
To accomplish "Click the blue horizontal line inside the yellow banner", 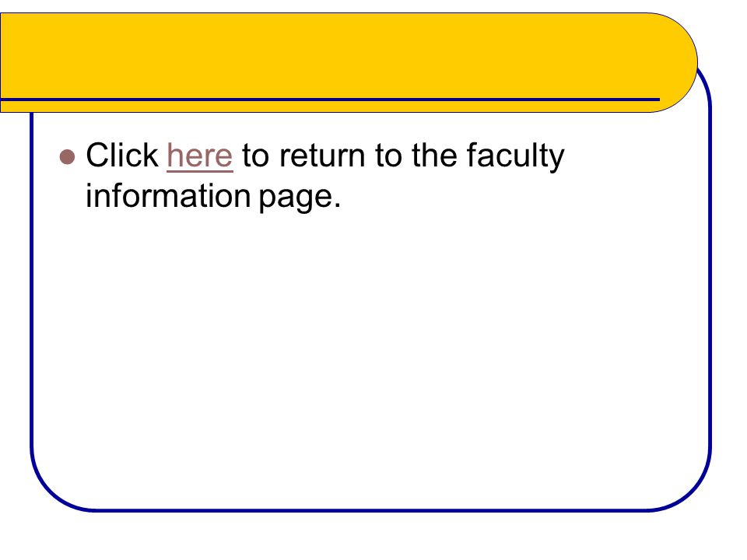I will pos(330,100).
